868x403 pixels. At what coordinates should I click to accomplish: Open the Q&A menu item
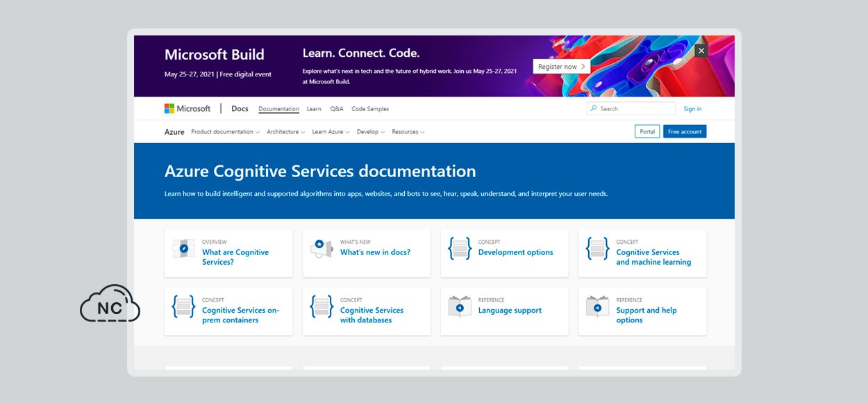pyautogui.click(x=337, y=109)
